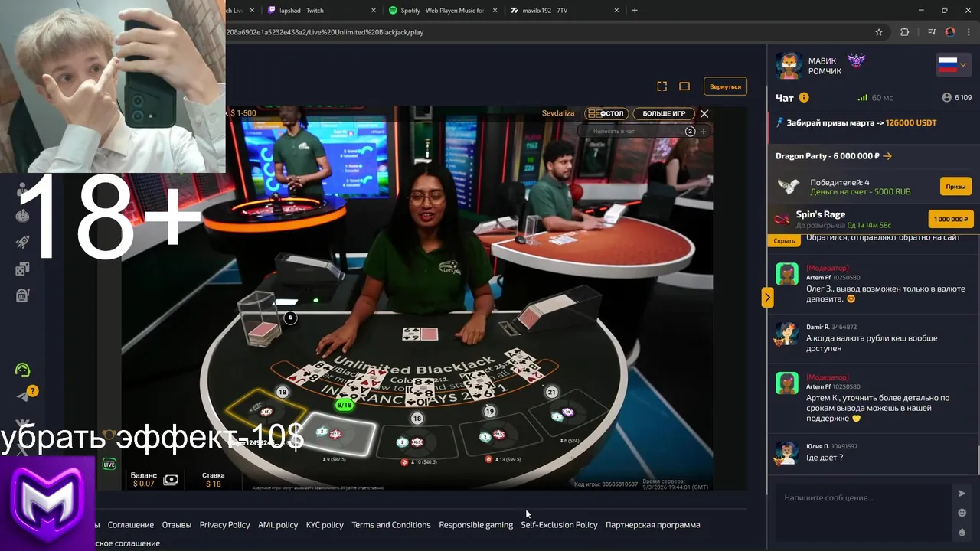
Task: Switch to the Spotify Web Player tab
Action: tap(443, 11)
